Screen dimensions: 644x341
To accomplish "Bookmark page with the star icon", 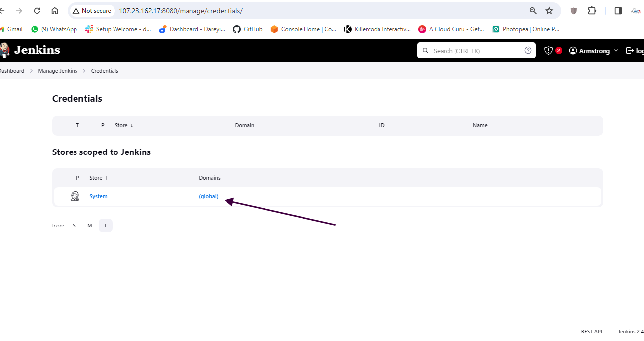I will pos(549,11).
